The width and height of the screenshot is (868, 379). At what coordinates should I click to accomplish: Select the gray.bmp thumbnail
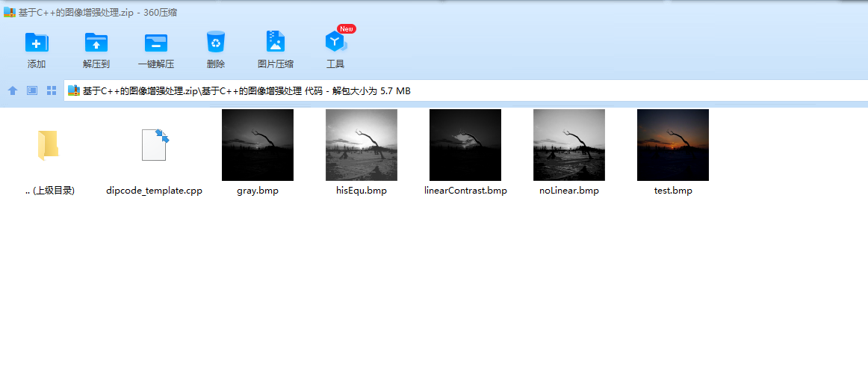point(258,144)
